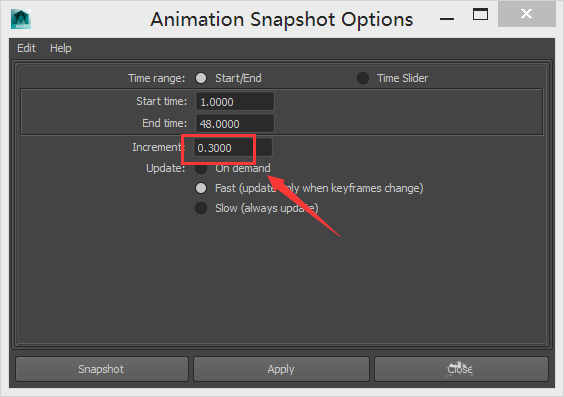564x397 pixels.
Task: Focus the Start time field showing 1.0000
Action: 235,102
